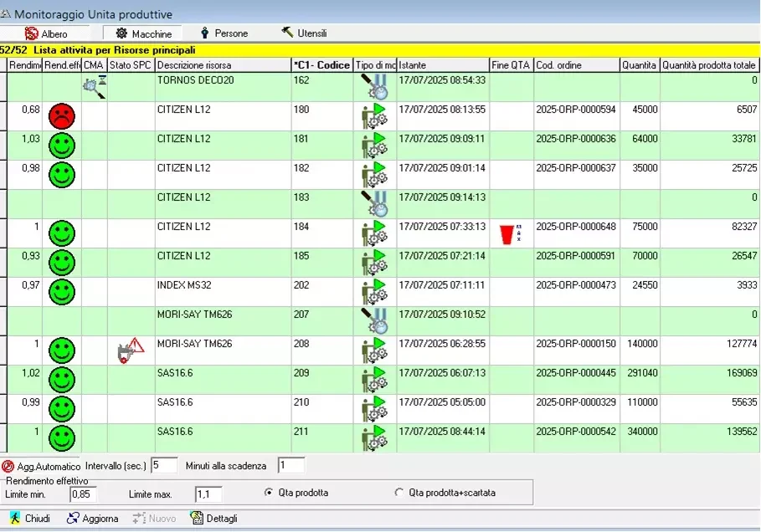
Task: Switch to the Utensili tab
Action: point(304,33)
